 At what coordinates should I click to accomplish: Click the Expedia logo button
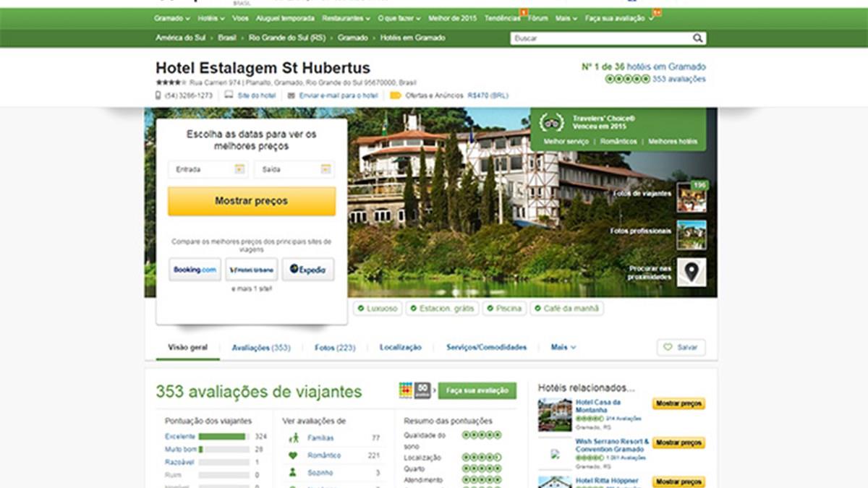(308, 270)
